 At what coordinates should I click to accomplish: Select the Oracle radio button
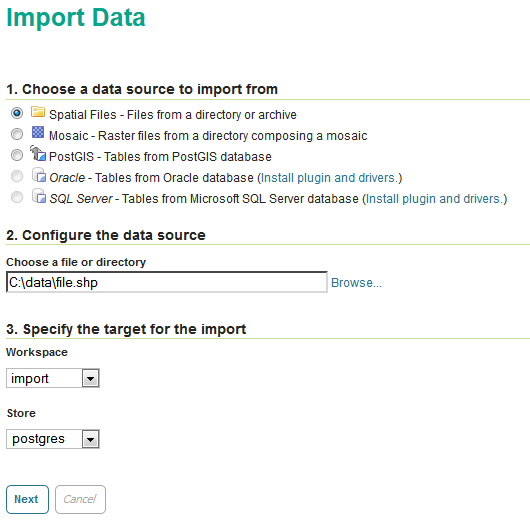point(17,176)
